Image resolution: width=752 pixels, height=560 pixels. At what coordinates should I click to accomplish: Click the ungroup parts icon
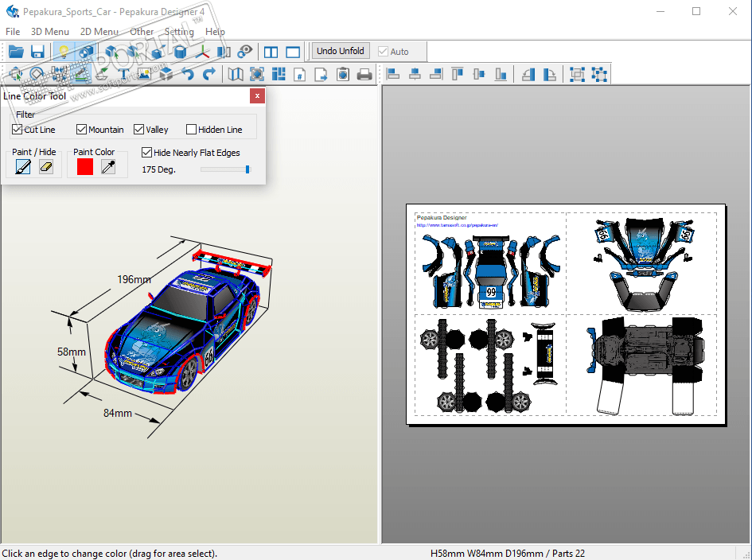[599, 74]
